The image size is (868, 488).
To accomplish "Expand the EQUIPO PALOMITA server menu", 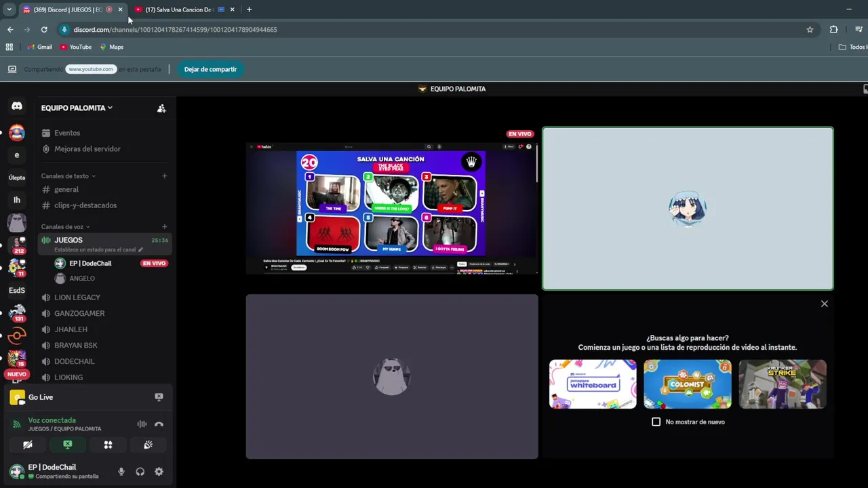I will [77, 108].
